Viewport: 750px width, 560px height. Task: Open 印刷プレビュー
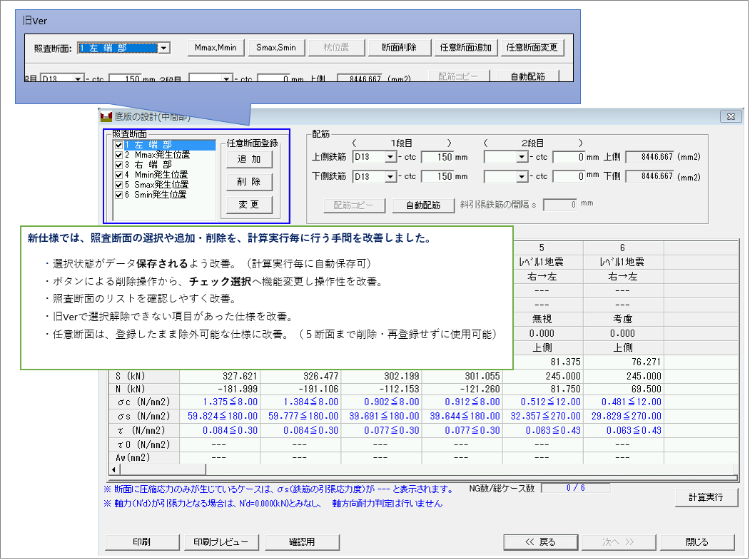tap(221, 542)
